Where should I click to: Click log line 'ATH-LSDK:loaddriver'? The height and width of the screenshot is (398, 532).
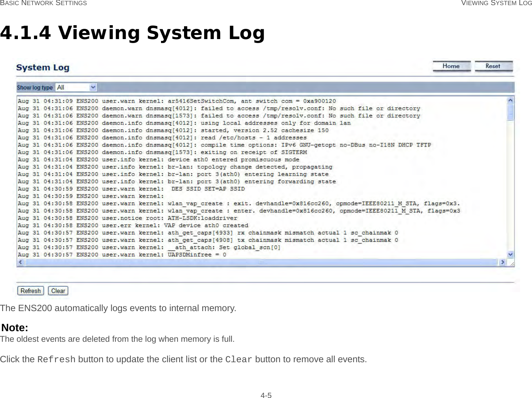pyautogui.click(x=128, y=218)
